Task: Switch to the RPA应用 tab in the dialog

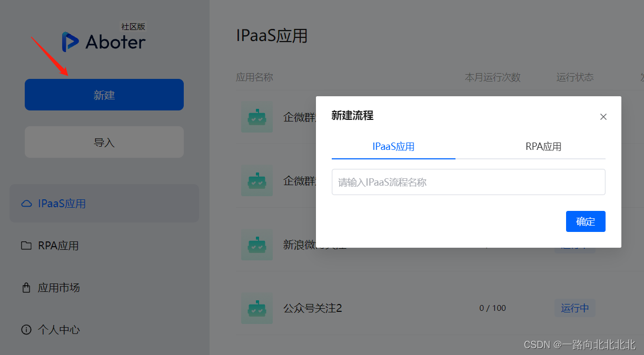Action: click(543, 147)
